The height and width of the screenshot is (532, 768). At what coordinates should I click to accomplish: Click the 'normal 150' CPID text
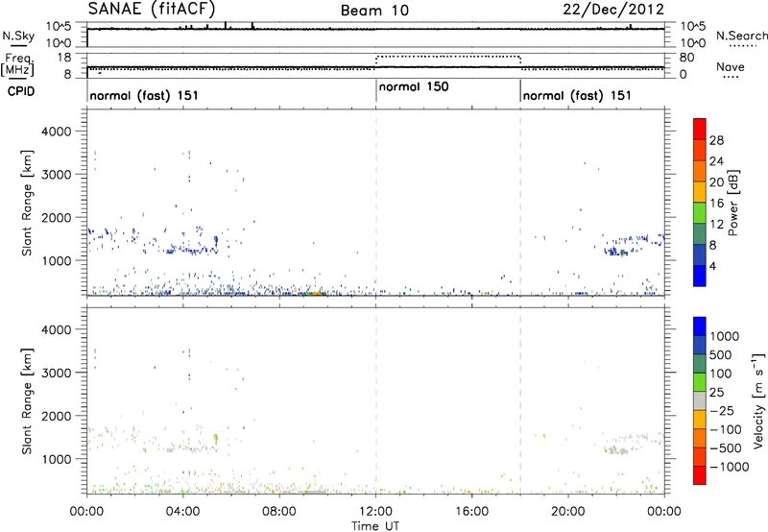pyautogui.click(x=414, y=86)
